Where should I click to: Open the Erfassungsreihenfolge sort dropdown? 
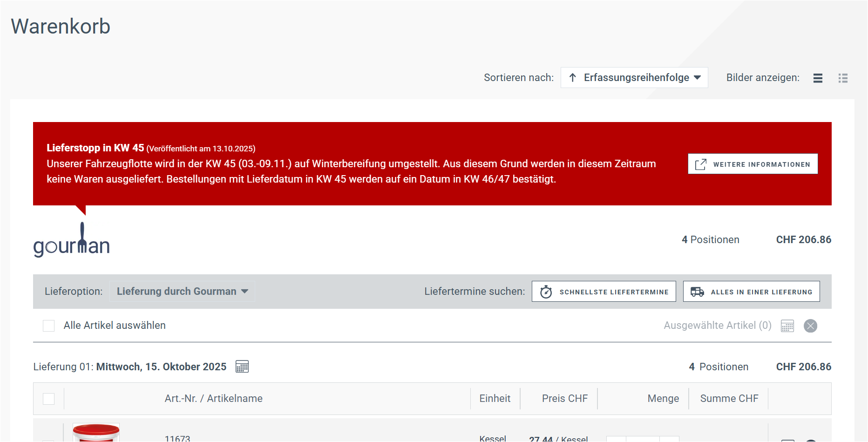click(634, 78)
